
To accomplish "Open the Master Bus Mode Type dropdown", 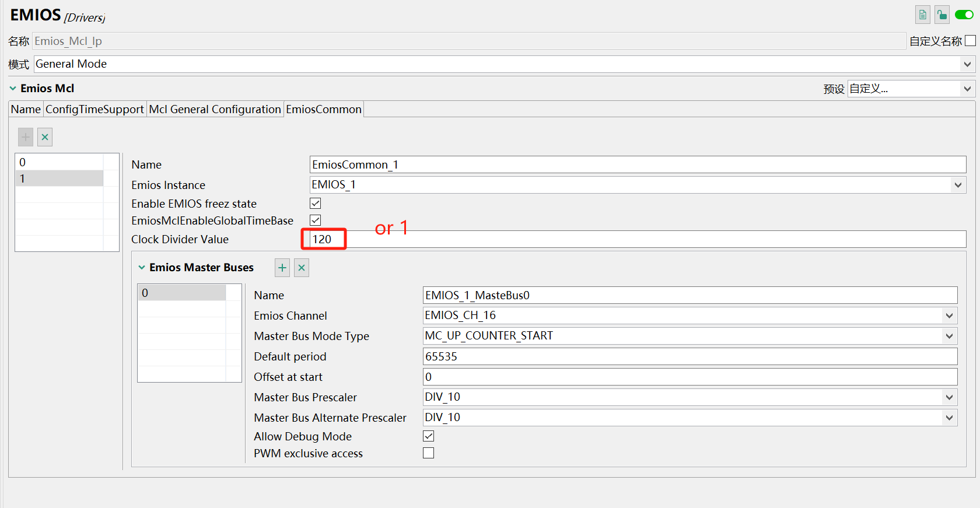I will (x=949, y=336).
